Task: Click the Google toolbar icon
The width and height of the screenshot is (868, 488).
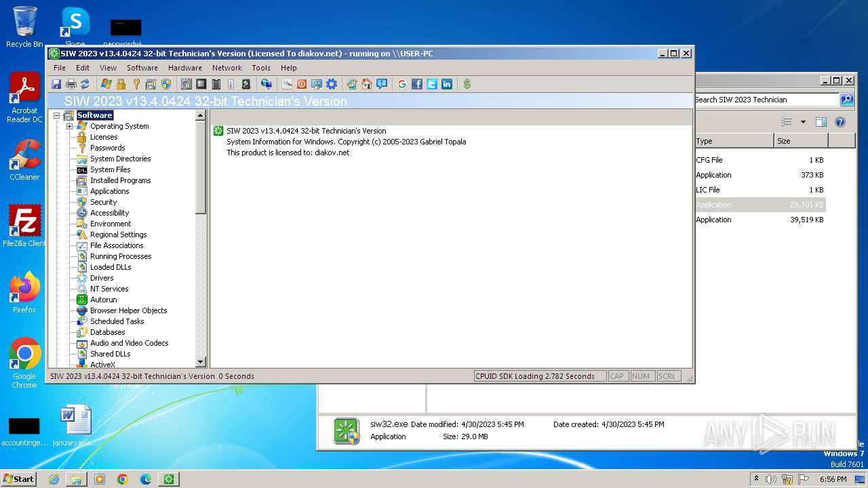Action: coord(402,84)
